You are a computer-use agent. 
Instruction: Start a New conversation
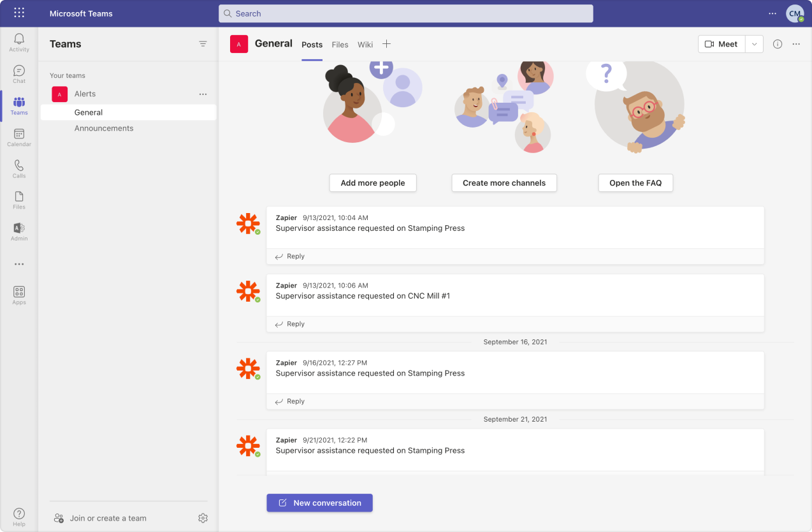tap(319, 503)
